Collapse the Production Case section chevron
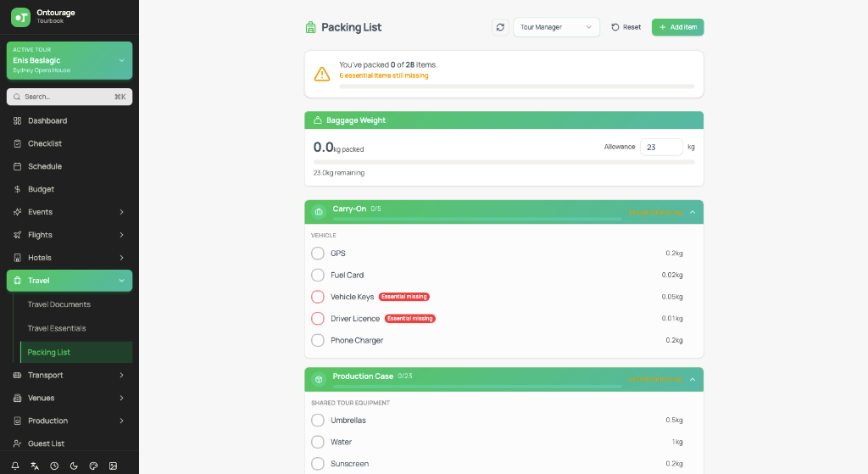 pos(693,379)
